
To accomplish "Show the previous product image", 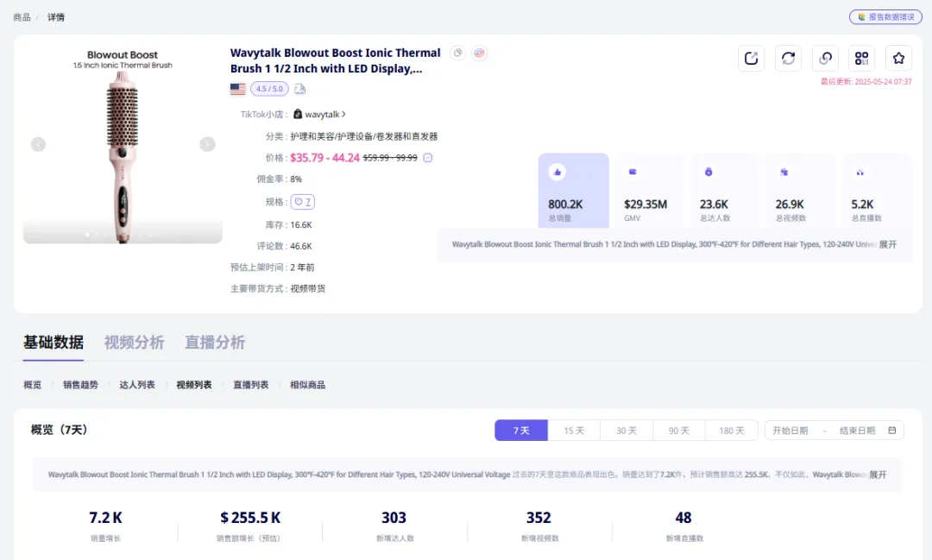I will coord(38,144).
